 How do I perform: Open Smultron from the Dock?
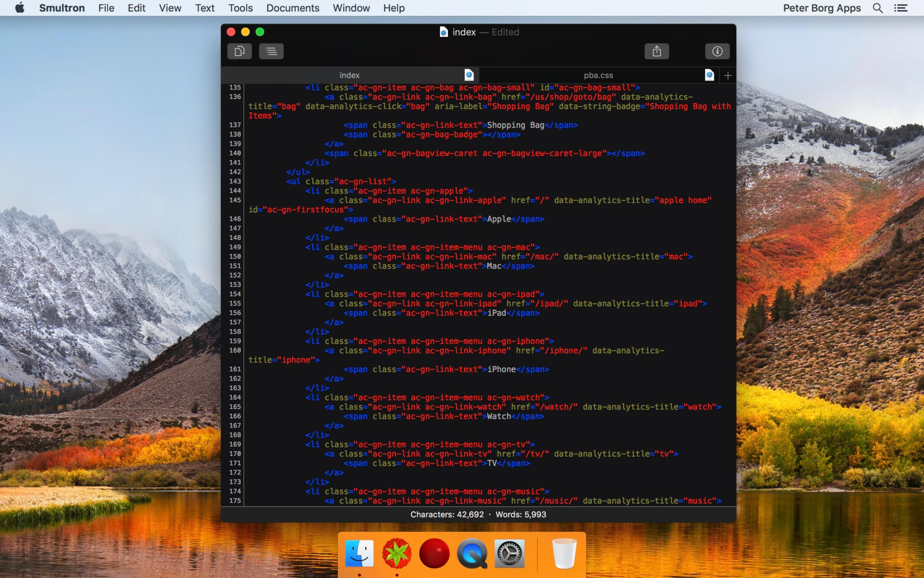click(397, 554)
